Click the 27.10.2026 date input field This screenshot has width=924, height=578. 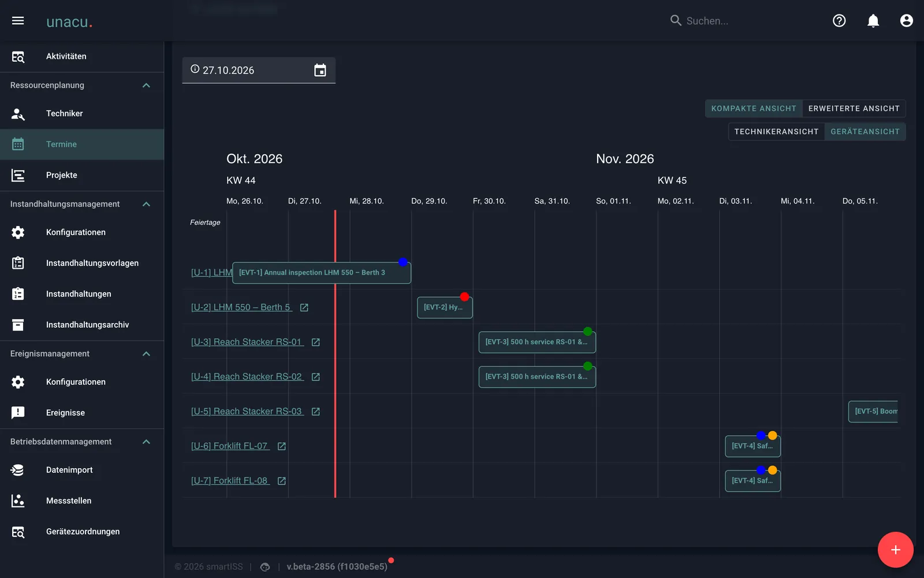click(x=259, y=71)
